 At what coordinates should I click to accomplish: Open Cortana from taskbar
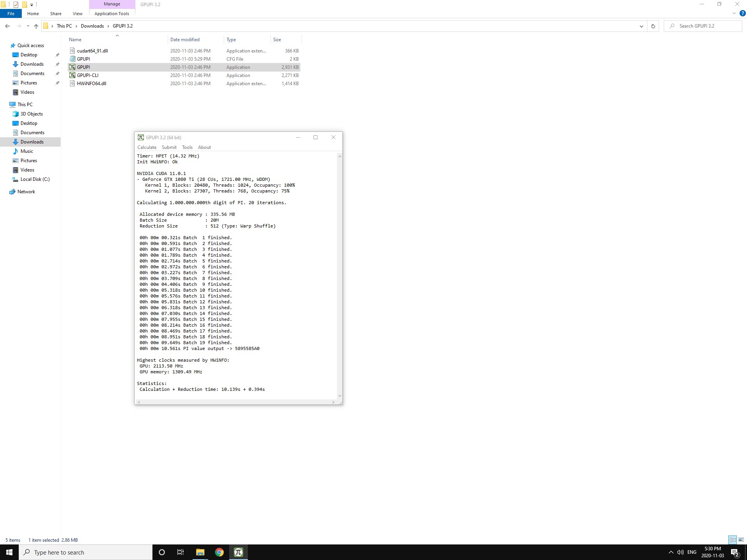click(162, 552)
